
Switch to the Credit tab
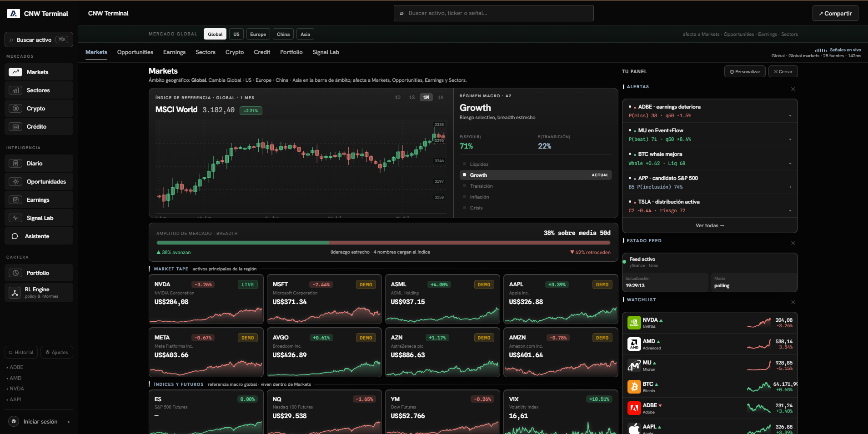(262, 52)
